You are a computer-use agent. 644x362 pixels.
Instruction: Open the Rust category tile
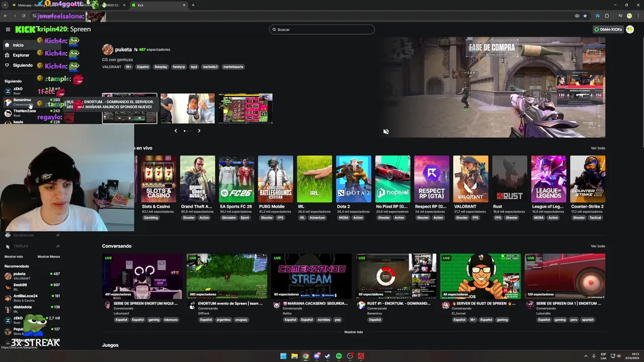coord(510,179)
